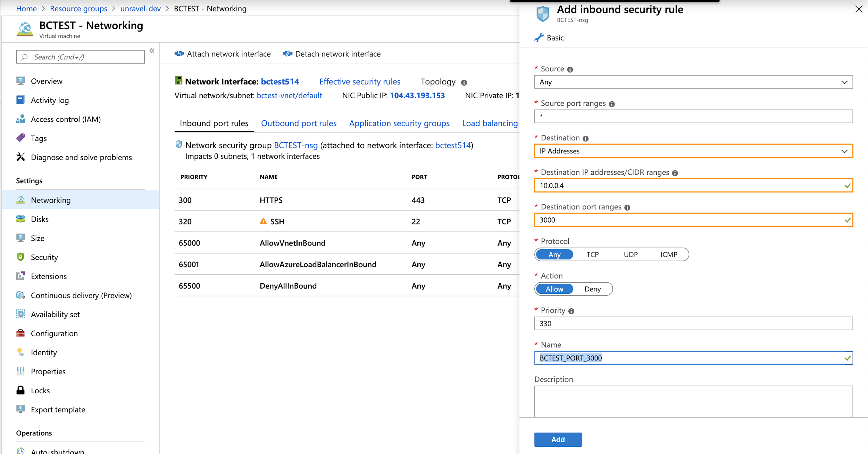Image resolution: width=868 pixels, height=454 pixels.
Task: Switch to Outbound port rules tab
Action: (x=299, y=123)
